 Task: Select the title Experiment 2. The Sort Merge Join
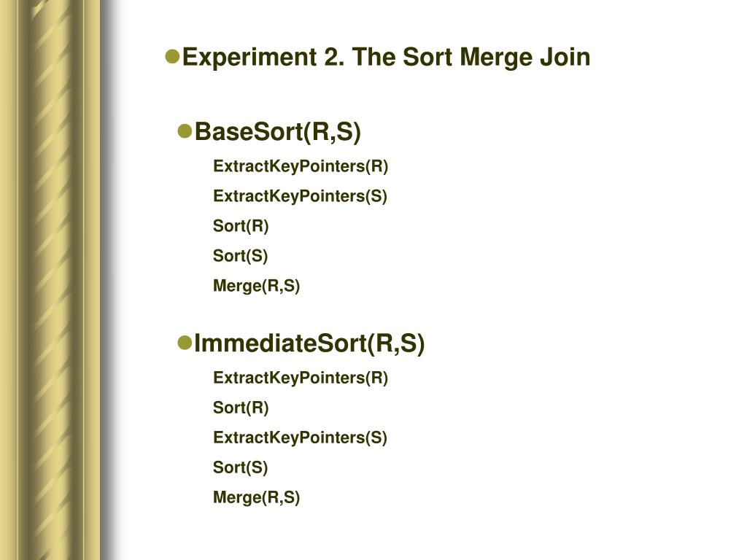coord(387,58)
